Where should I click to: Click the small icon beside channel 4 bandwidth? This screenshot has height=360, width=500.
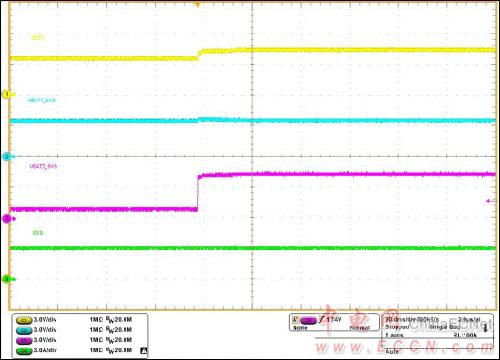pyautogui.click(x=144, y=351)
